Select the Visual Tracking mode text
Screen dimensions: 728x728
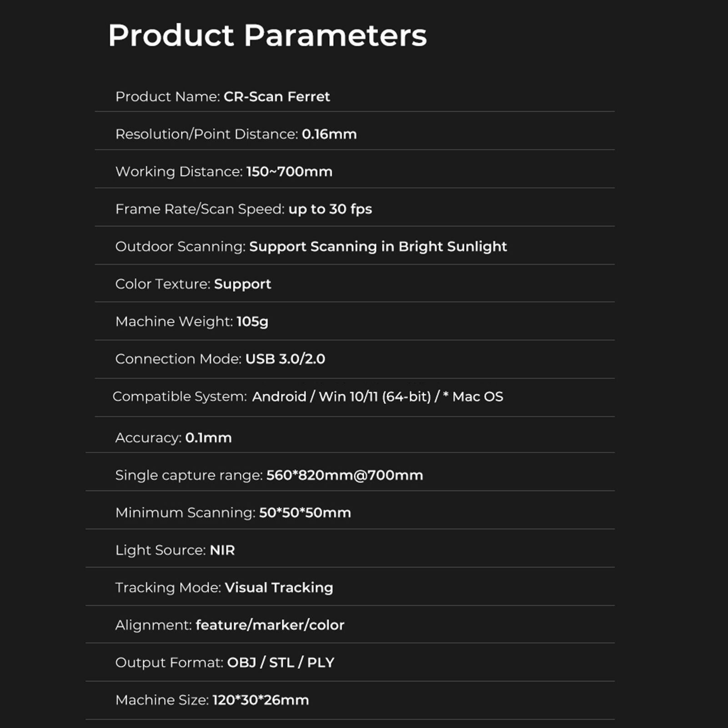(279, 587)
